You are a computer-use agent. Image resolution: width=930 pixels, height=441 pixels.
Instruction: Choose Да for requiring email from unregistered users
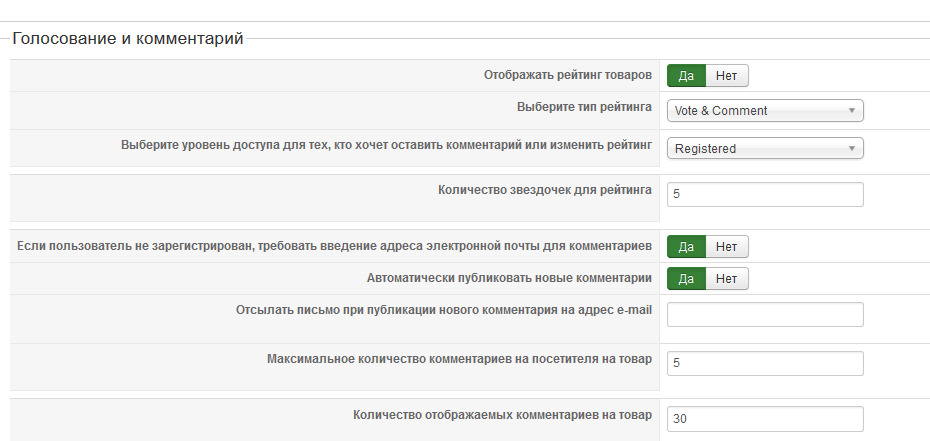(x=686, y=246)
